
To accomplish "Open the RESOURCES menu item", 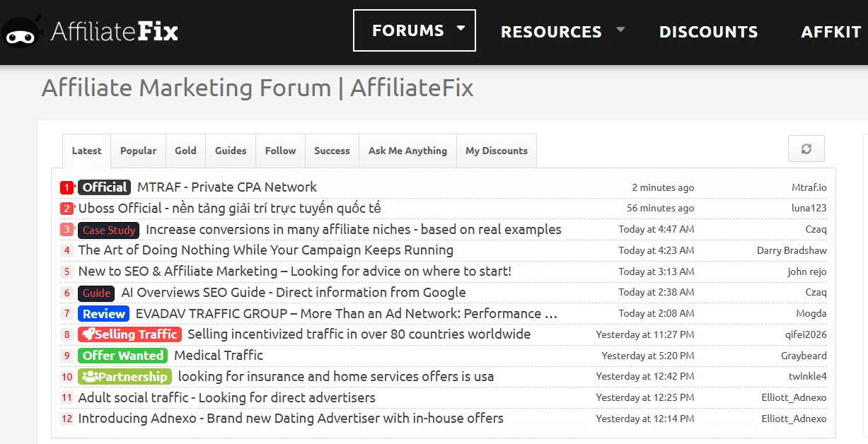I will tap(551, 32).
